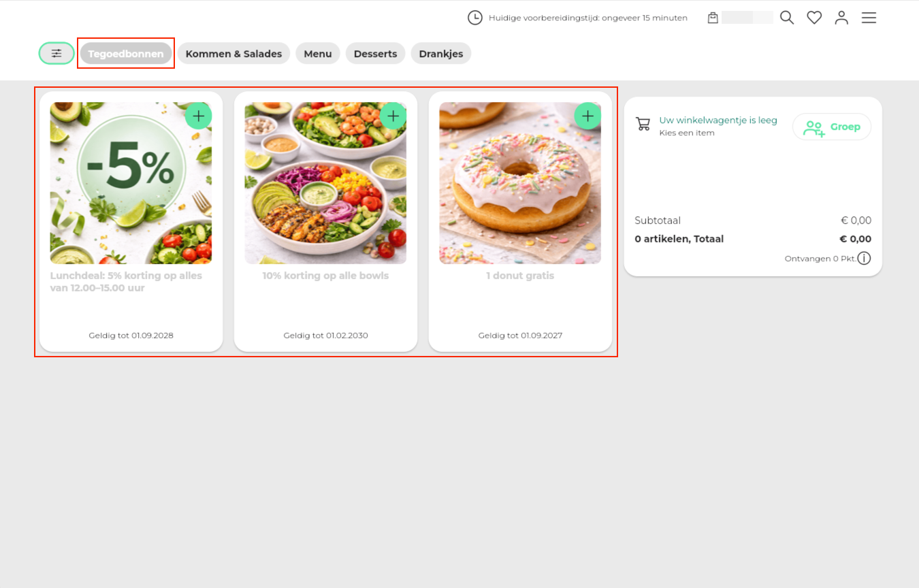919x588 pixels.
Task: Click the preparation time clock icon
Action: coord(474,18)
